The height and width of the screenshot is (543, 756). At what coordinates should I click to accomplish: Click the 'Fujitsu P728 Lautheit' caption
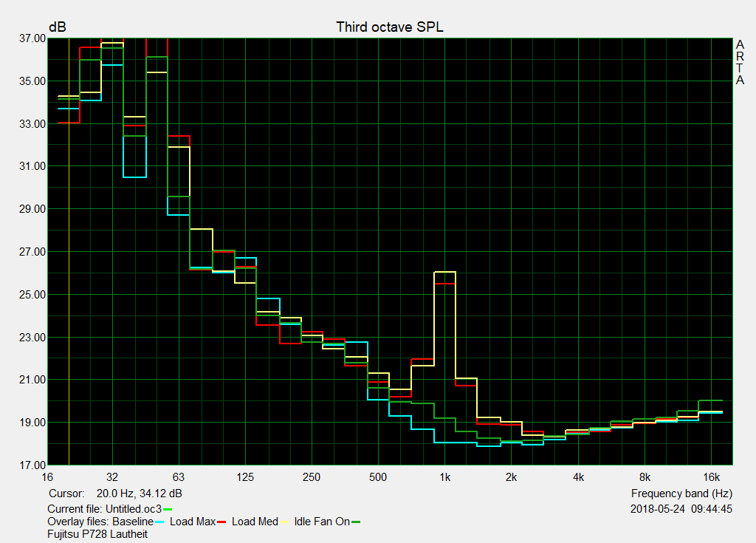click(97, 534)
